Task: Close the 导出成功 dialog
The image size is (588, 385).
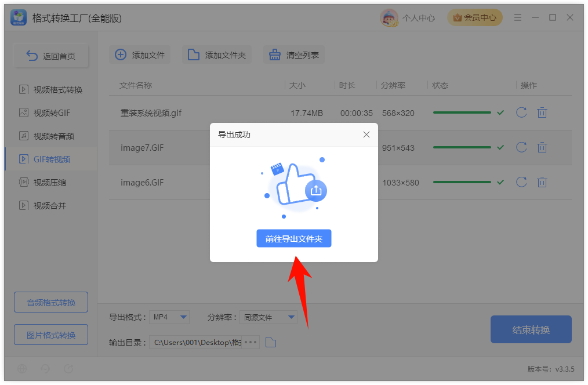Action: click(x=366, y=135)
